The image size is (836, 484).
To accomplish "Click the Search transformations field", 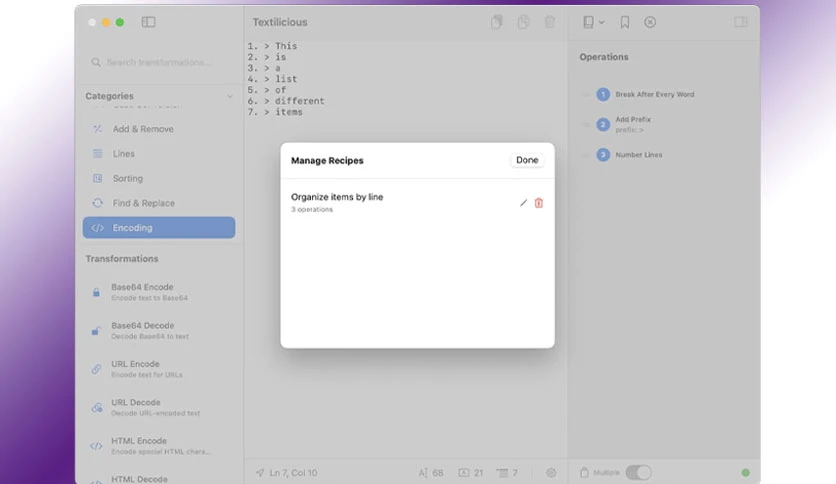I will (159, 62).
